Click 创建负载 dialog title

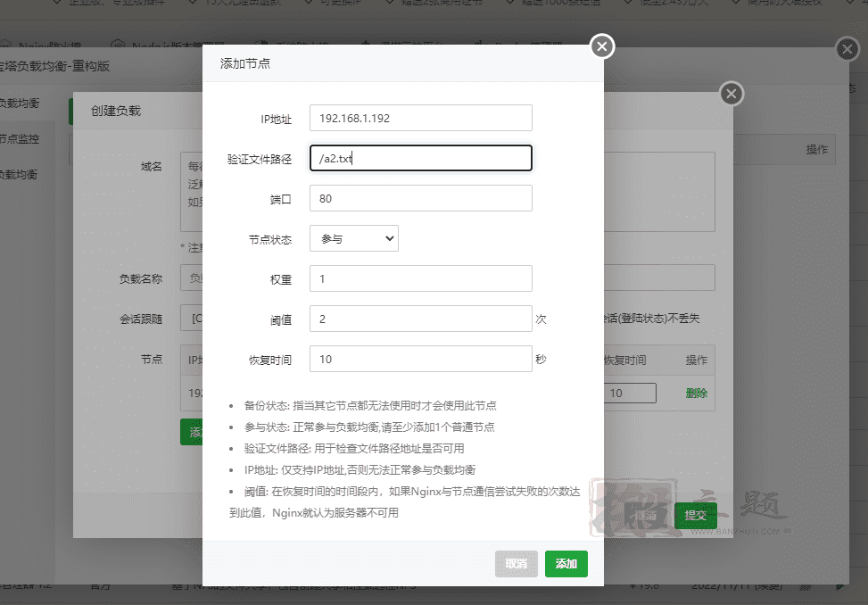pyautogui.click(x=116, y=111)
